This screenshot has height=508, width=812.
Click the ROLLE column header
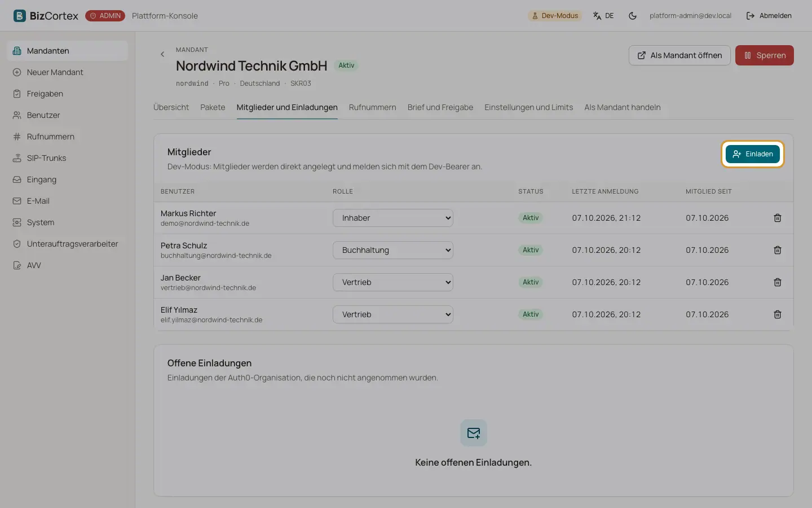click(343, 191)
